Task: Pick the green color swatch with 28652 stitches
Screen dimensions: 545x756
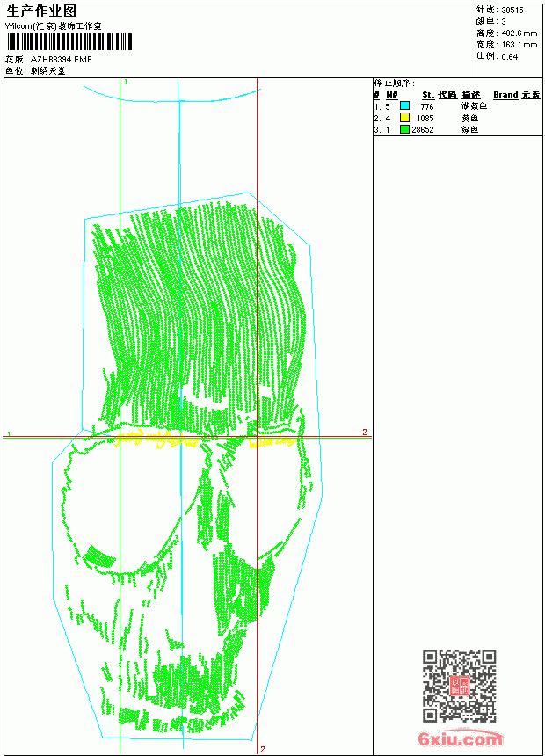Action: [x=404, y=129]
